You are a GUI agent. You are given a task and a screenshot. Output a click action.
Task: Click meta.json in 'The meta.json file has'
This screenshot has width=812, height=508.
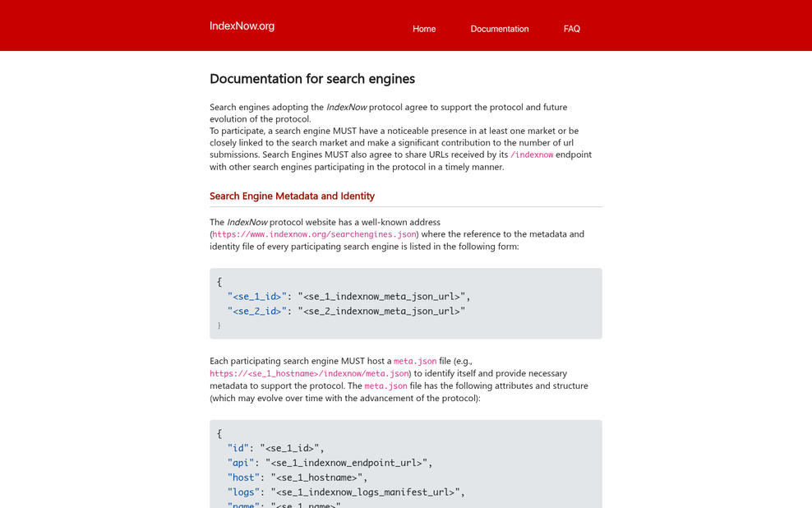point(385,386)
